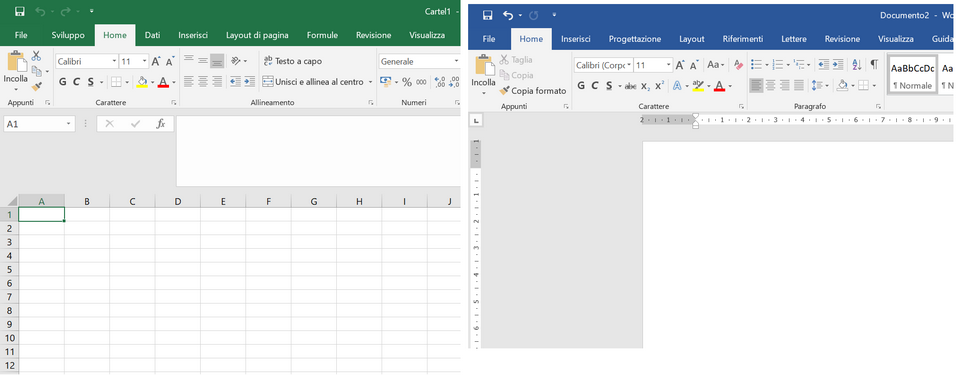The height and width of the screenshot is (376, 965).
Task: Switch to Progettazione tab in Word
Action: pyautogui.click(x=635, y=39)
